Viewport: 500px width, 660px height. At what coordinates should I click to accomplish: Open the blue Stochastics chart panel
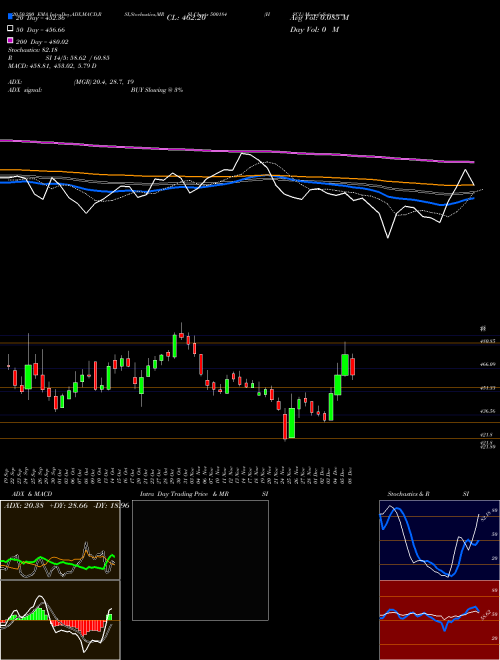[439, 540]
